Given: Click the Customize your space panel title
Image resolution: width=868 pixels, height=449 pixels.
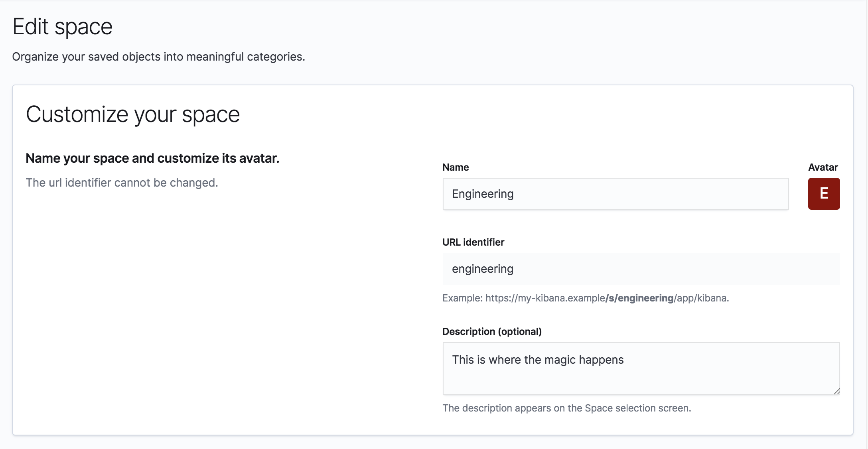Looking at the screenshot, I should click(x=132, y=114).
